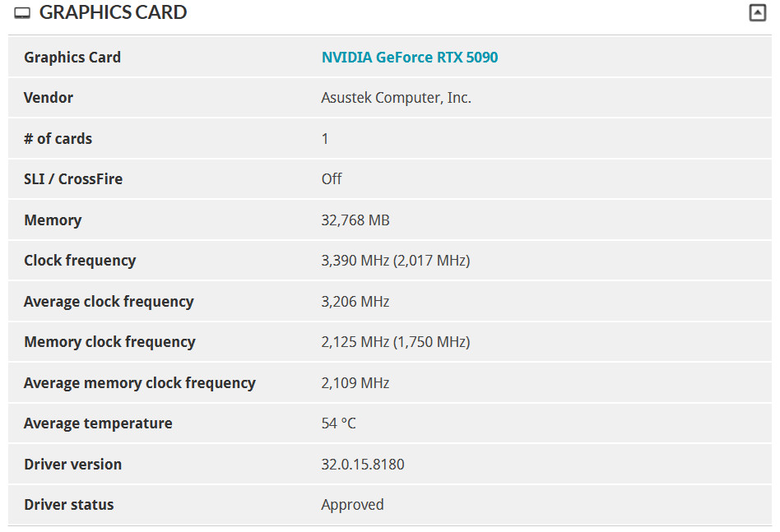Viewport: 780px width, 532px height.
Task: Collapse the Graphics Card section
Action: 758,13
